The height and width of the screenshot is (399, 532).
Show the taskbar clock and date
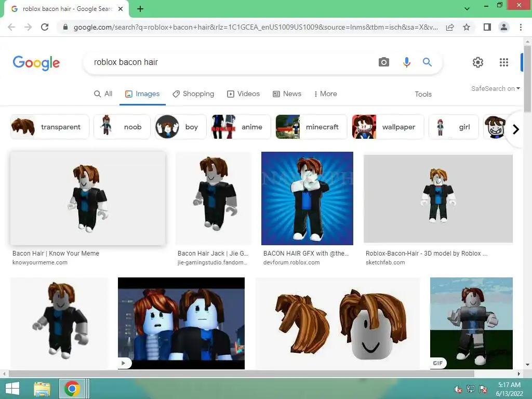pyautogui.click(x=509, y=389)
